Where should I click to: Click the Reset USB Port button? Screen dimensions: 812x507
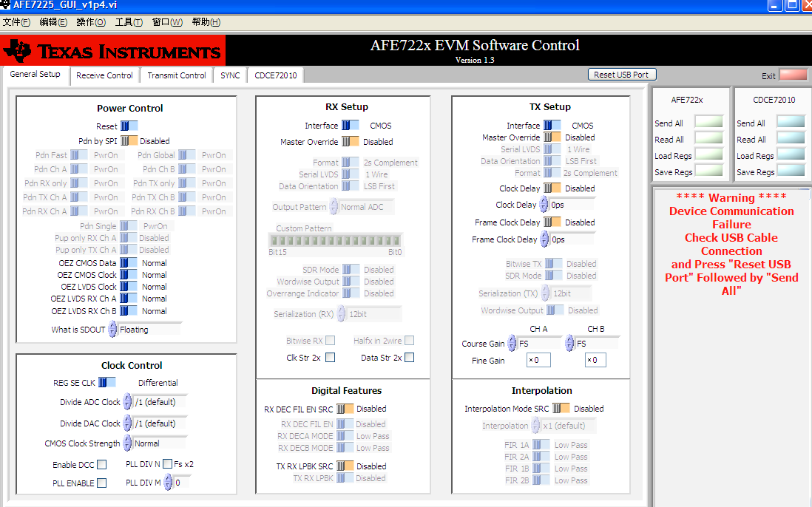point(622,75)
